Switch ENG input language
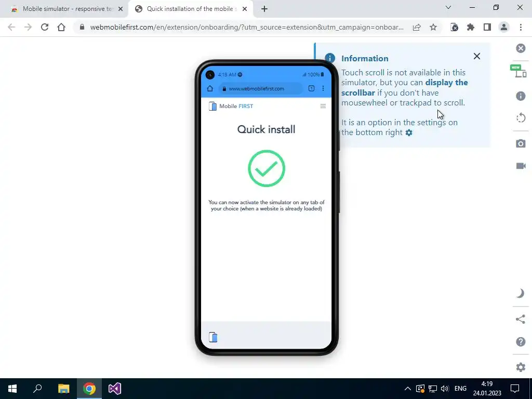Screen dimensions: 532x399 click(460, 389)
